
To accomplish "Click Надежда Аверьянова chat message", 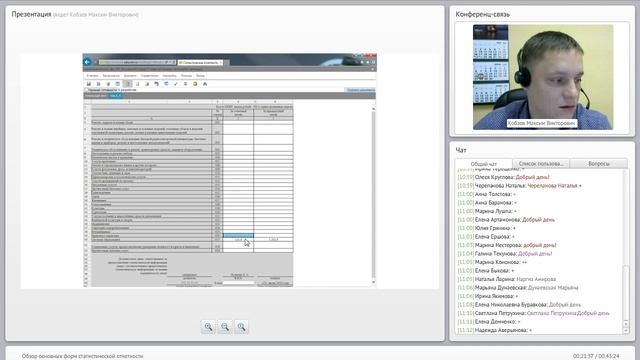I will coord(495,330).
